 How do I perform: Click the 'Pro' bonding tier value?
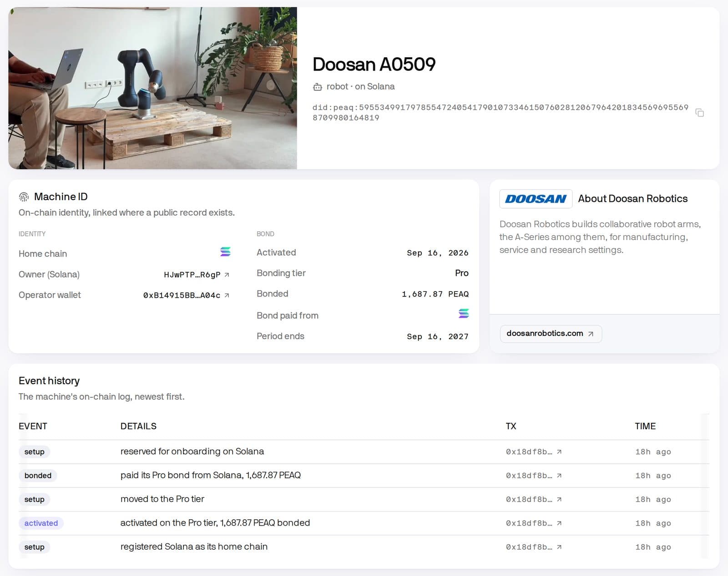pos(461,273)
